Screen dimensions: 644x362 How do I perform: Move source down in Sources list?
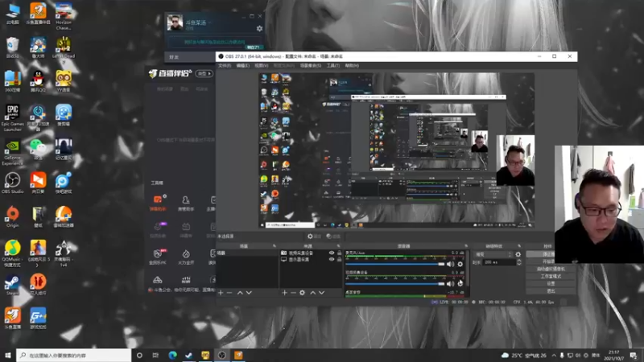[x=321, y=293]
